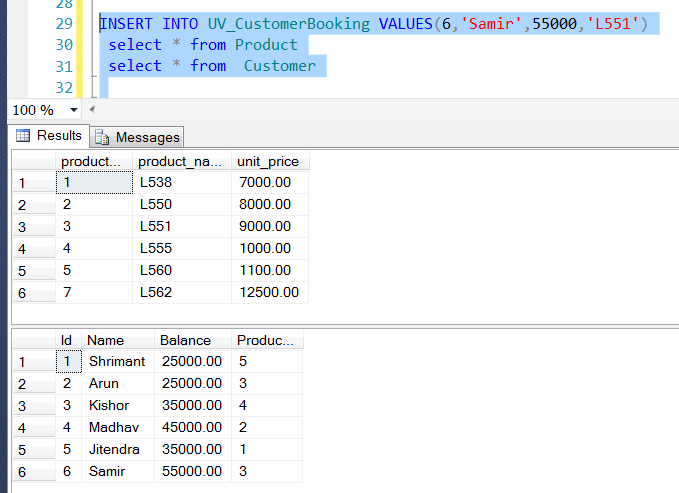Click the Messages tab document icon
The image size is (679, 493).
102,137
